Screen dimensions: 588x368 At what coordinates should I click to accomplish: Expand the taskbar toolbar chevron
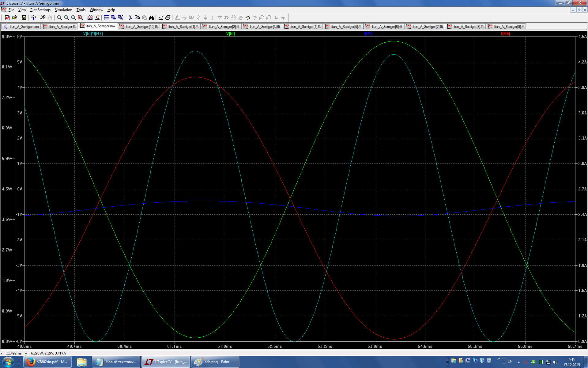pyautogui.click(x=499, y=359)
